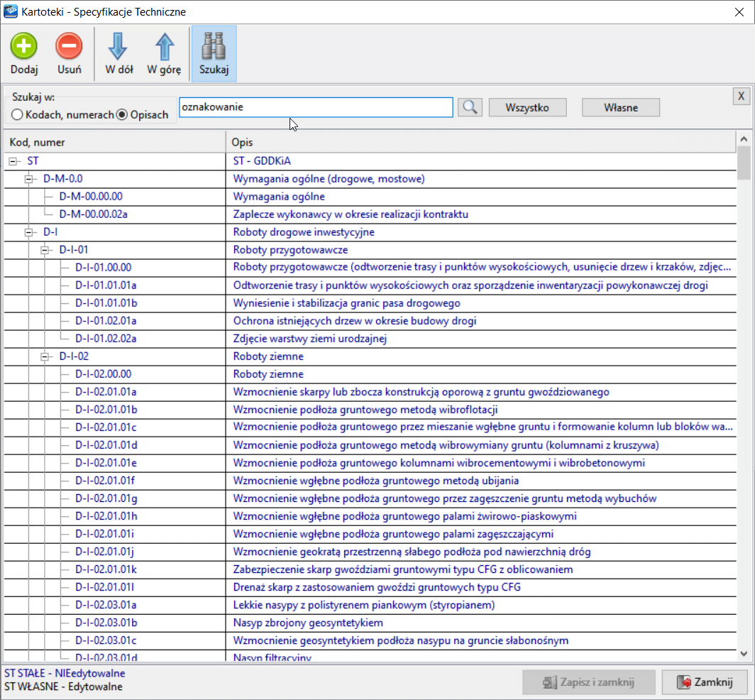
Task: Click 'Wyniesienie i stabilizacja granic pasa drogowego'
Action: pos(347,303)
